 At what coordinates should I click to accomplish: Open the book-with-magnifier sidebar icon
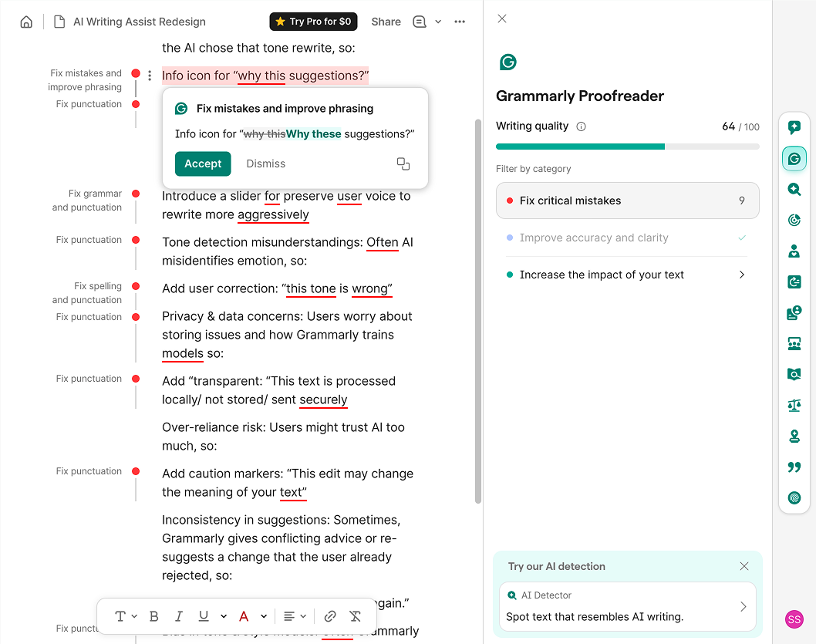(794, 375)
